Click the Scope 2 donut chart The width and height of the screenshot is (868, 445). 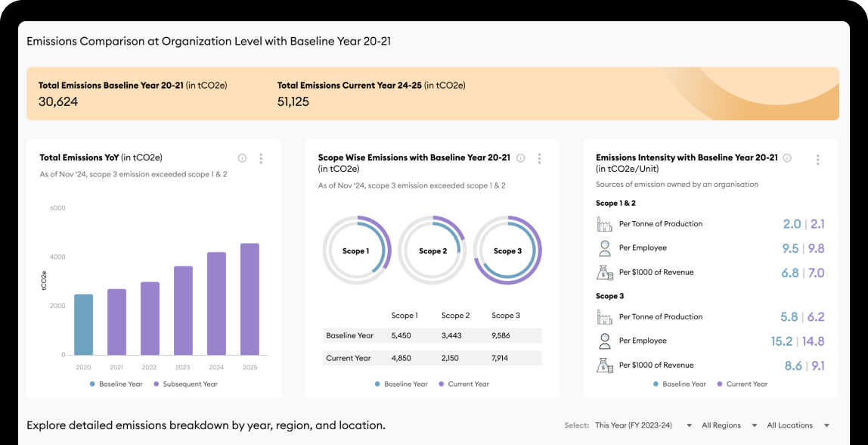click(x=432, y=251)
